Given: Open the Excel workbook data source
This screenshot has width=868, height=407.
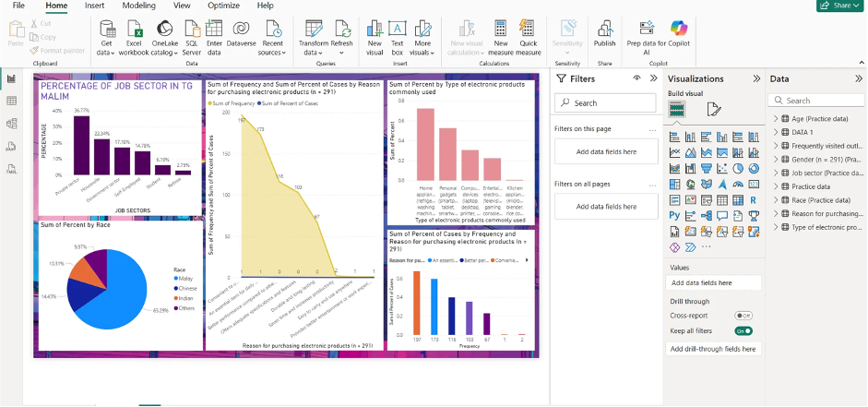Looking at the screenshot, I should (134, 35).
